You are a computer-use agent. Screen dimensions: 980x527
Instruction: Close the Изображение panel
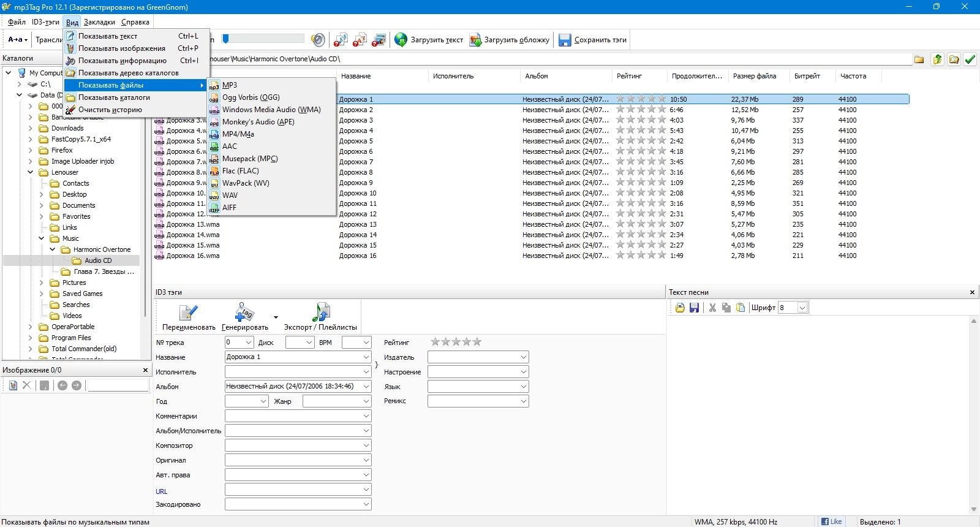coord(145,370)
